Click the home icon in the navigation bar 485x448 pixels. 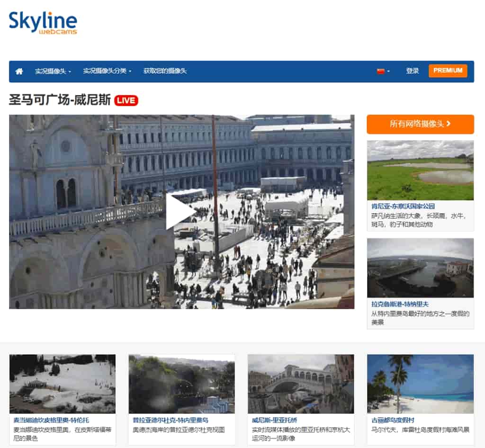click(x=19, y=71)
